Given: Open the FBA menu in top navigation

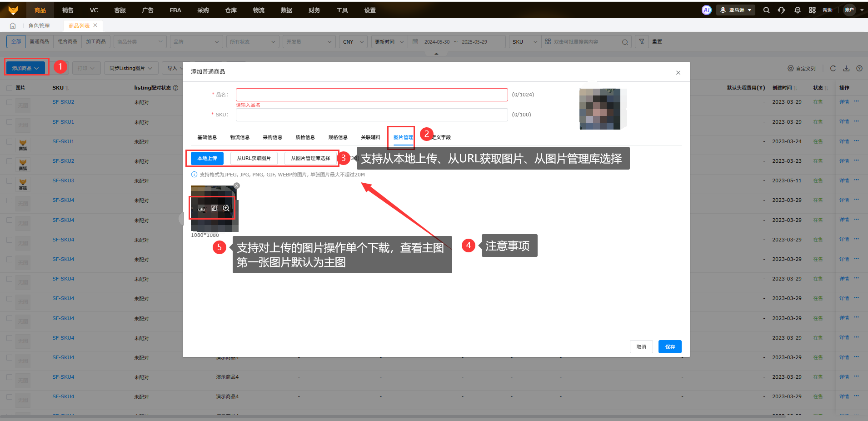Looking at the screenshot, I should click(x=175, y=10).
